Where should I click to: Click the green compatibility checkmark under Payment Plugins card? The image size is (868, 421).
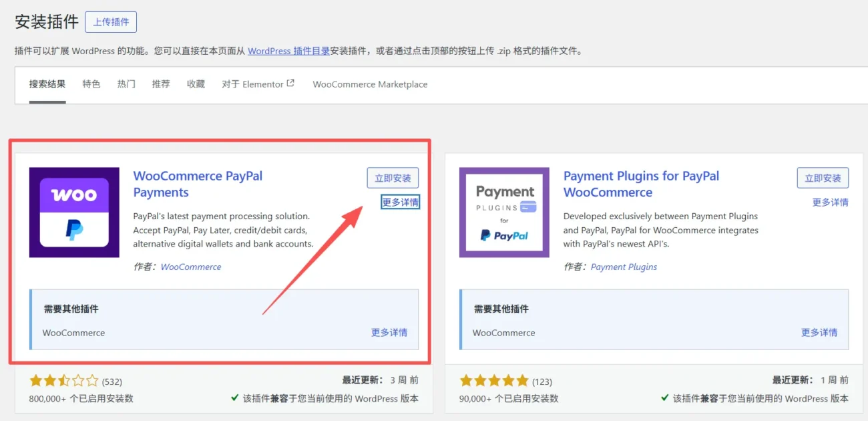tap(666, 397)
